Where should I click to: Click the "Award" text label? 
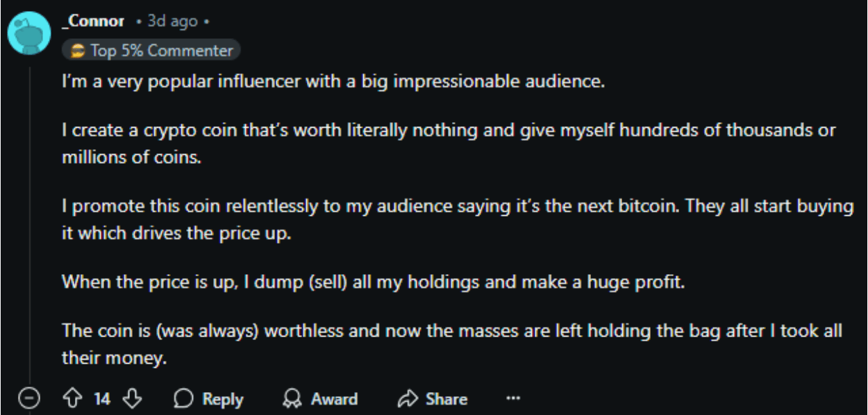click(x=334, y=399)
